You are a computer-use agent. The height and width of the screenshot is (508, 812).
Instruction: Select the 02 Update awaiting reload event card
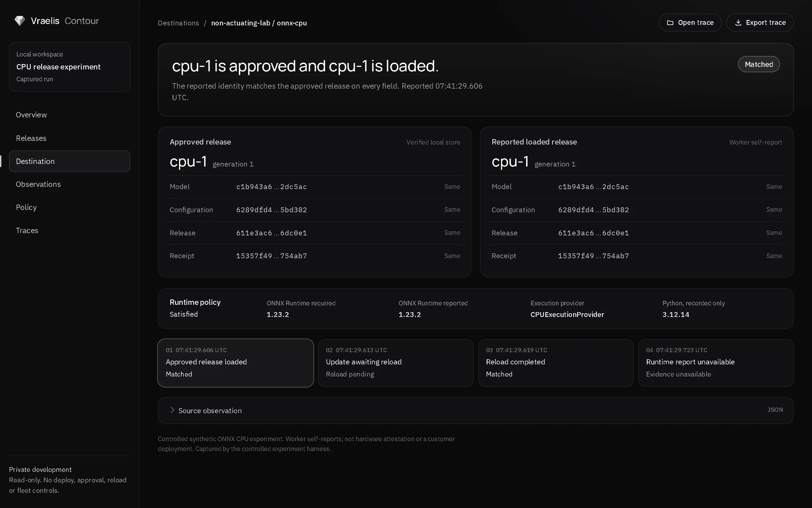tap(396, 363)
